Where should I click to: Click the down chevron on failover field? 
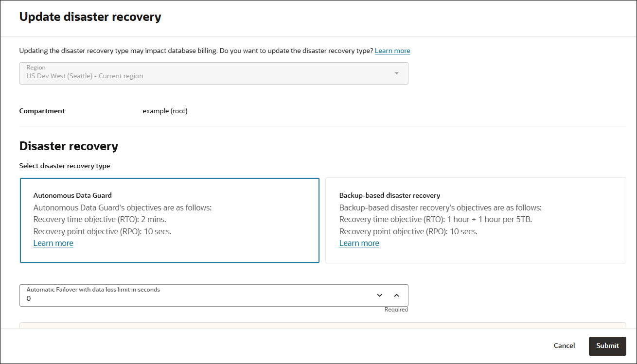379,295
